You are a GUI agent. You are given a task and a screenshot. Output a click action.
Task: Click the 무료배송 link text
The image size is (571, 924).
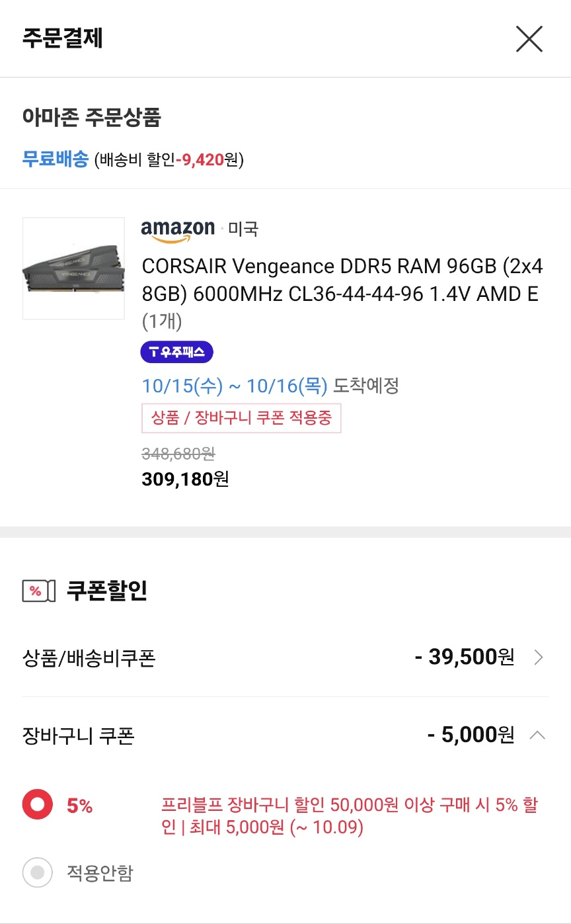[55, 159]
